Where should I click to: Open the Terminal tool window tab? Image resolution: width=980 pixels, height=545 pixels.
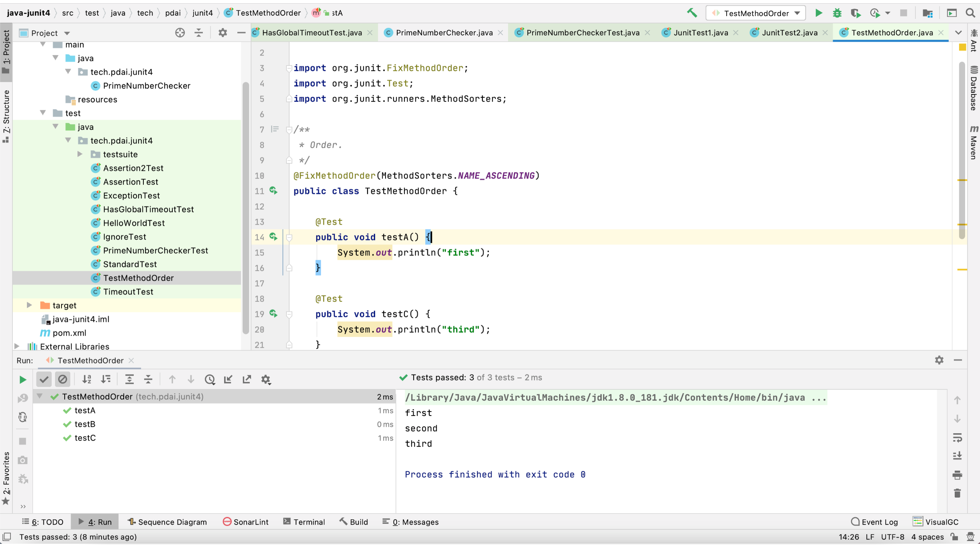tap(304, 522)
